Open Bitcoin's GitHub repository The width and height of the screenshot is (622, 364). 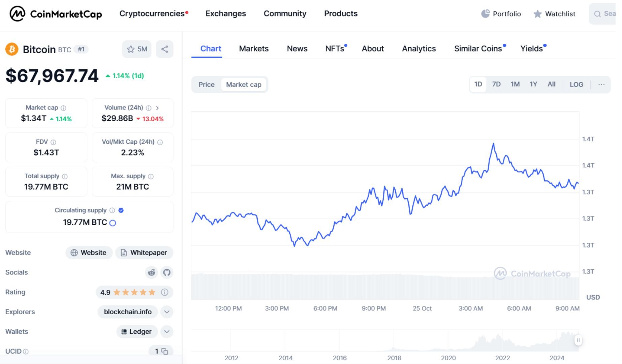pyautogui.click(x=167, y=272)
